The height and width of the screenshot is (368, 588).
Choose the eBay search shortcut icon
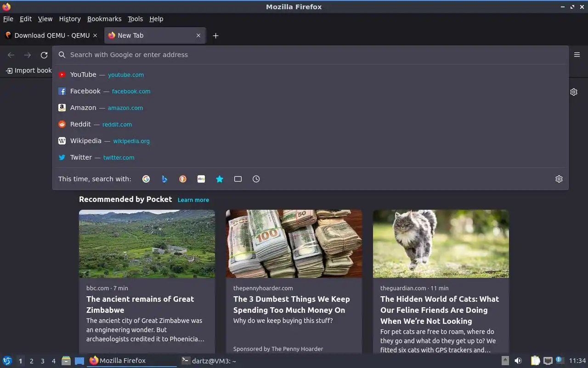[201, 179]
